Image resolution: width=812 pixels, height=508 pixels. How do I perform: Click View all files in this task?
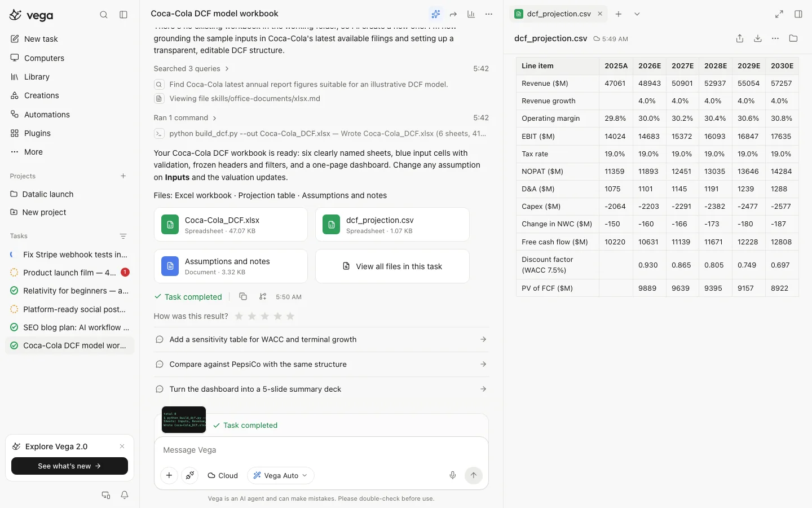tap(392, 266)
